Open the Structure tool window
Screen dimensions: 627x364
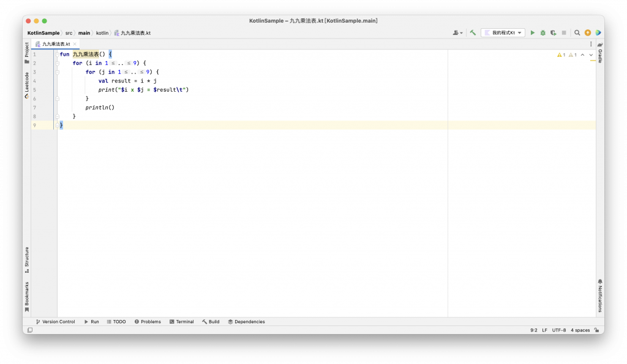tap(27, 260)
